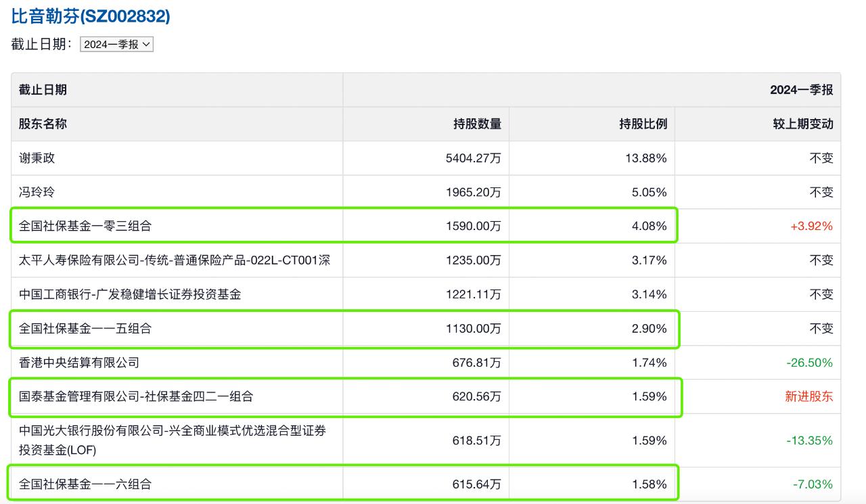Click the 全国社保基金一零三组合 shareholder name
Viewport: 866px width, 504px height.
pos(85,226)
